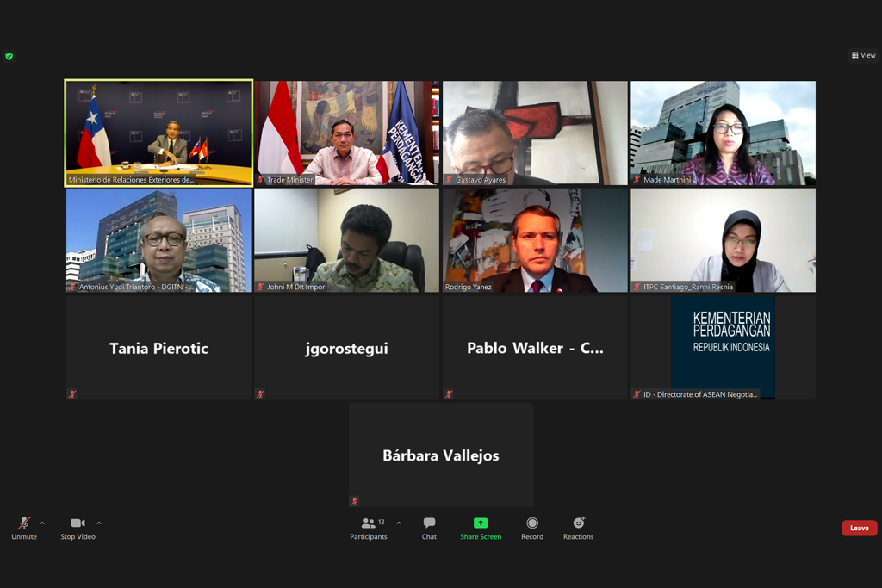Image resolution: width=882 pixels, height=588 pixels.
Task: Select the Trade Minister video tile
Action: click(346, 133)
